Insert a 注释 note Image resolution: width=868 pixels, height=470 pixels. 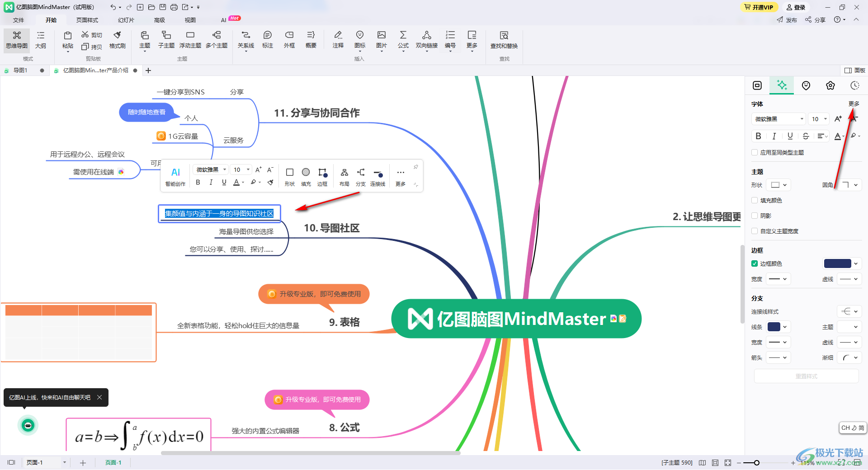(x=338, y=40)
